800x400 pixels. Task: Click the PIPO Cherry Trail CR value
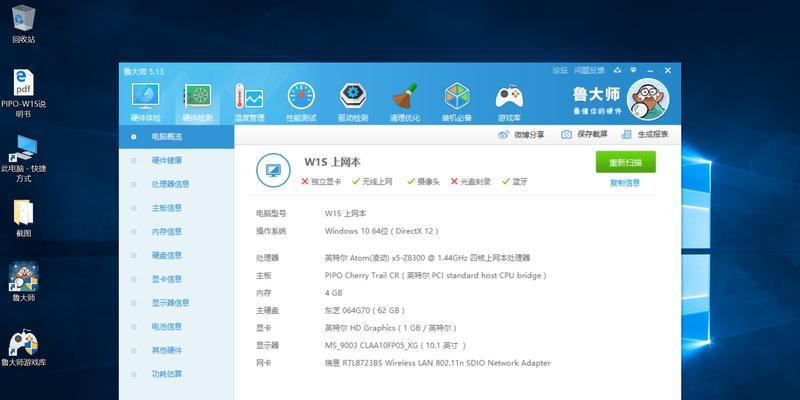pyautogui.click(x=436, y=276)
